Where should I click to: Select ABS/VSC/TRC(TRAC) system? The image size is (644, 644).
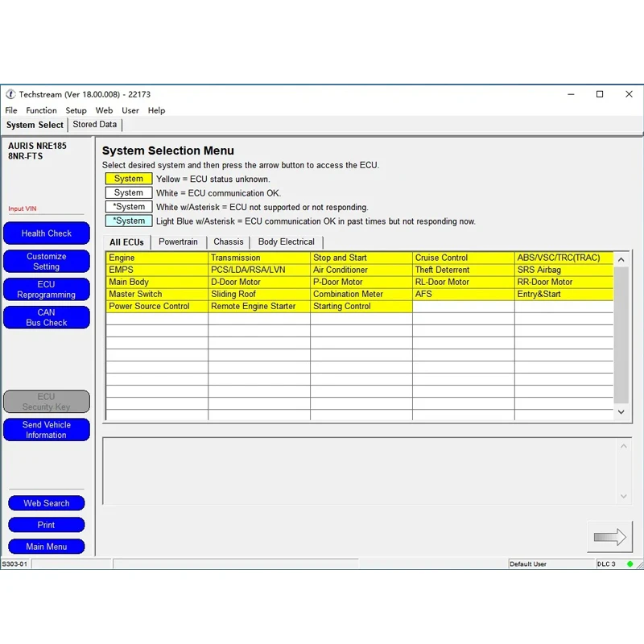pyautogui.click(x=564, y=258)
